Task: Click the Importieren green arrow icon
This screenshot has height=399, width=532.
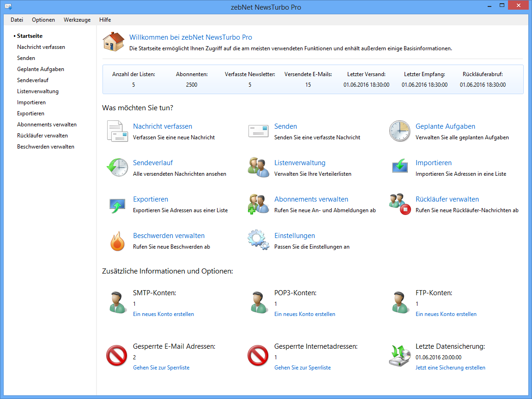Action: 399,166
